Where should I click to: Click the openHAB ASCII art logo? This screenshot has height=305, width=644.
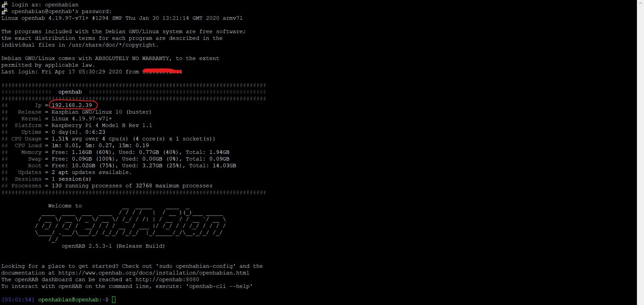[x=130, y=225]
